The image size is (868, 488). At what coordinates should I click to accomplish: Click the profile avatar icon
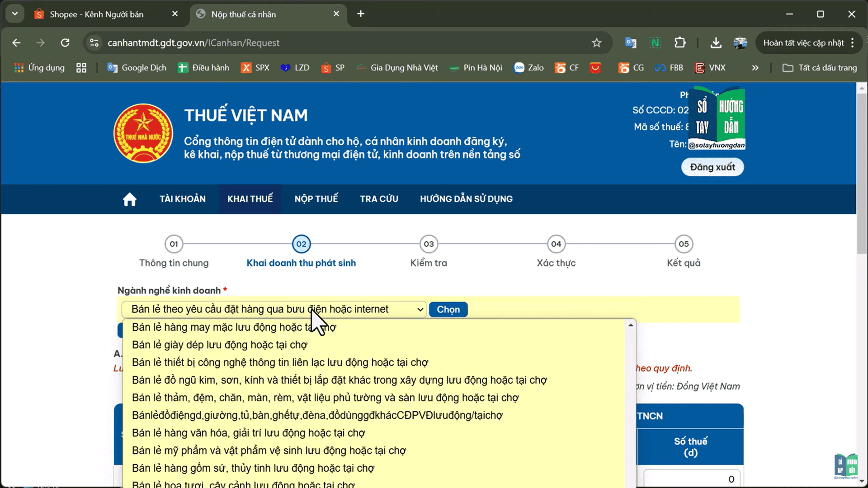(x=740, y=43)
